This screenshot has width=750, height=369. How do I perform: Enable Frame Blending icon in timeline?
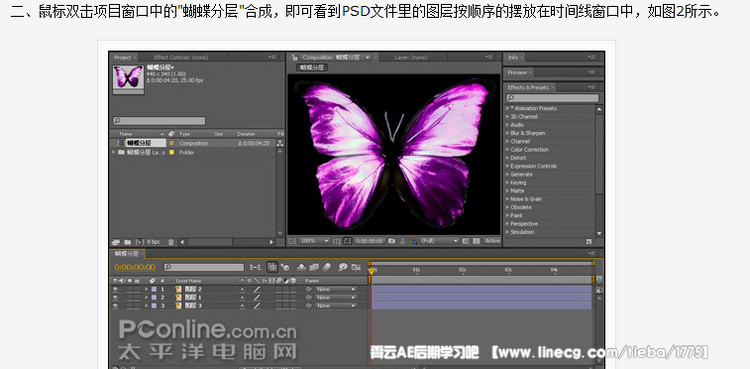click(x=314, y=267)
